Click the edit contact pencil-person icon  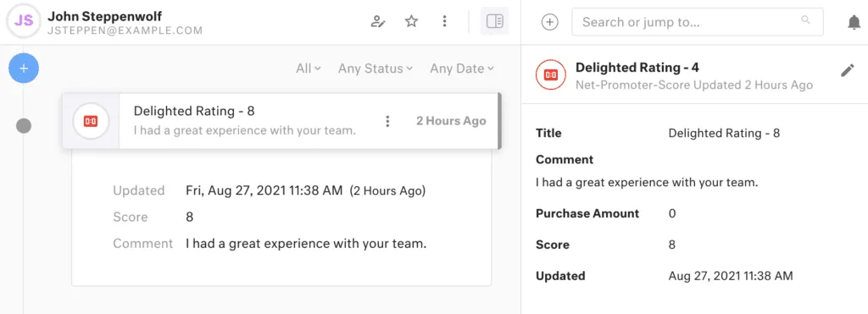pos(378,21)
